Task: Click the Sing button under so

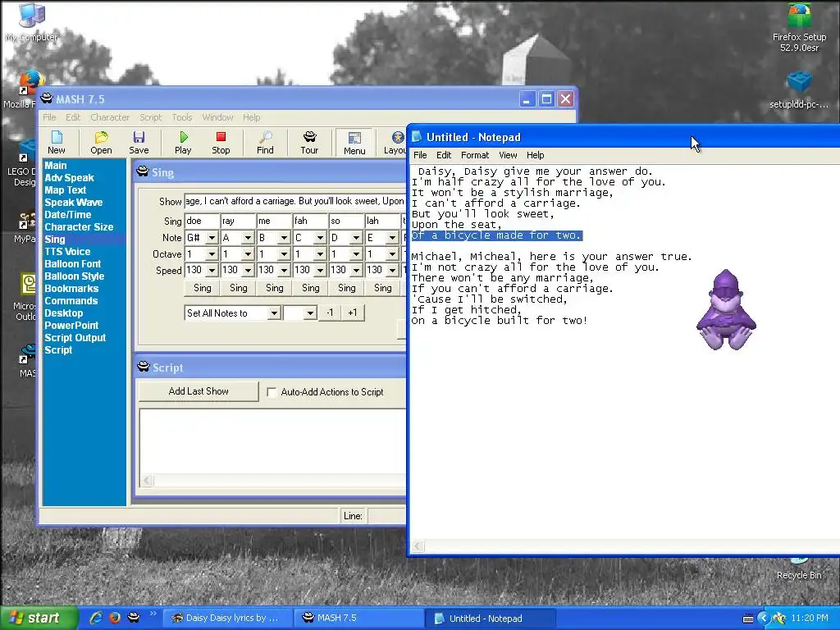Action: [x=347, y=288]
